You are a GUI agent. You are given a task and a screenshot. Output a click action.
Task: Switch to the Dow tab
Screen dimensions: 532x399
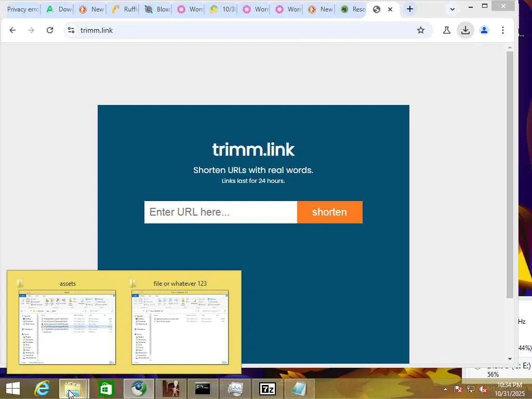click(x=59, y=9)
